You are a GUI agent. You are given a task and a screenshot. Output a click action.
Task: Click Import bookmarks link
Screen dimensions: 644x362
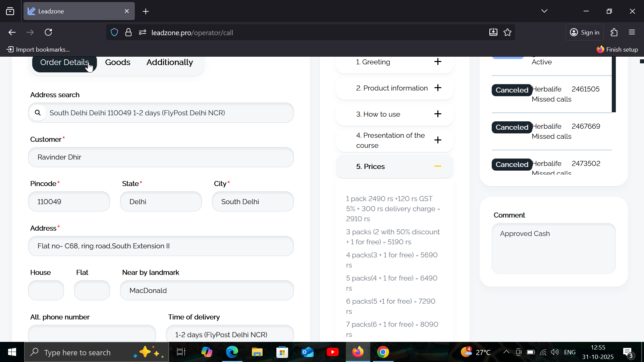[x=38, y=50]
